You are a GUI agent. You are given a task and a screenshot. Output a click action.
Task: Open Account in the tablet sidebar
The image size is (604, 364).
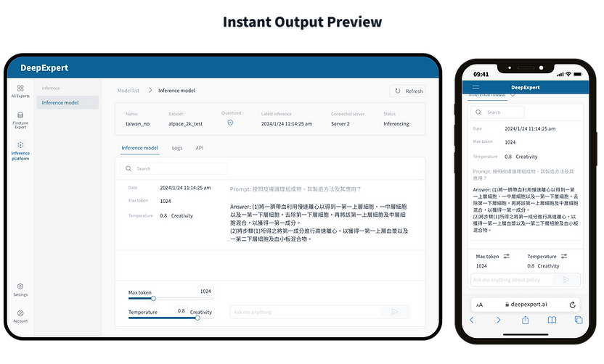[x=20, y=316]
